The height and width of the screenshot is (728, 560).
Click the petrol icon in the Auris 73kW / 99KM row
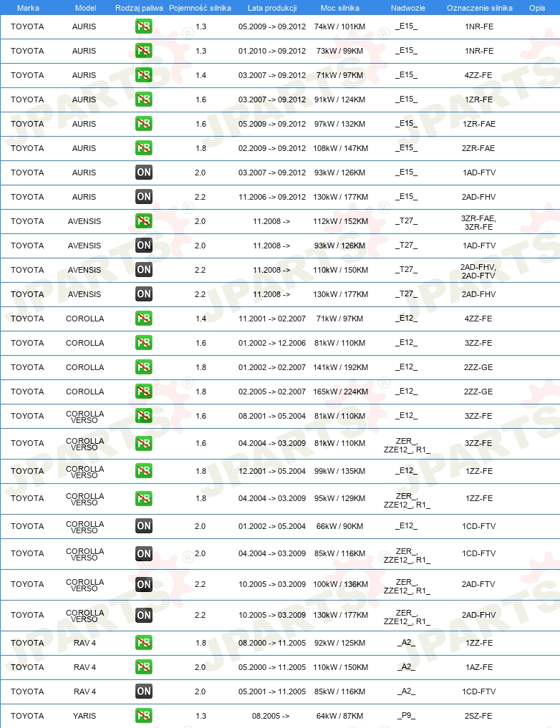pos(144,51)
